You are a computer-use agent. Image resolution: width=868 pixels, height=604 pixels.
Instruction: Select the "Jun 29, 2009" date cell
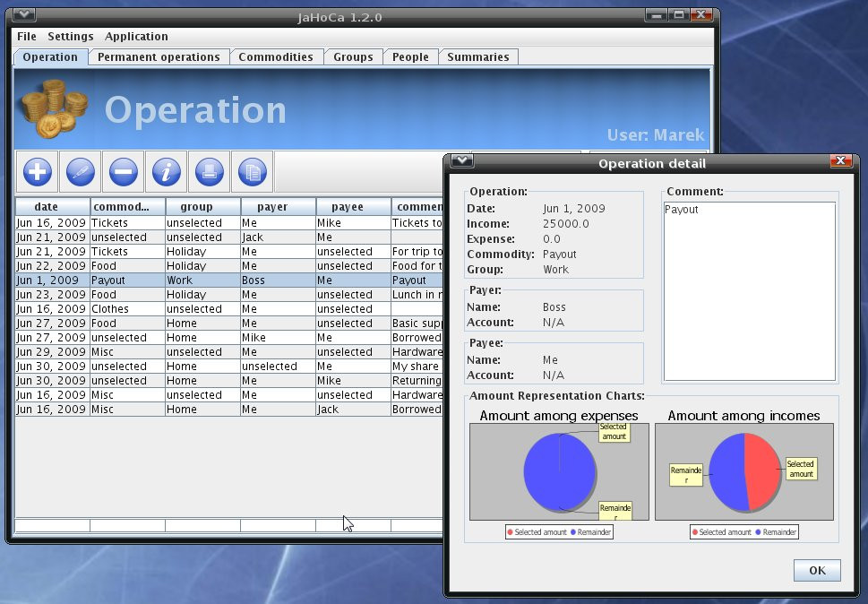tap(51, 352)
